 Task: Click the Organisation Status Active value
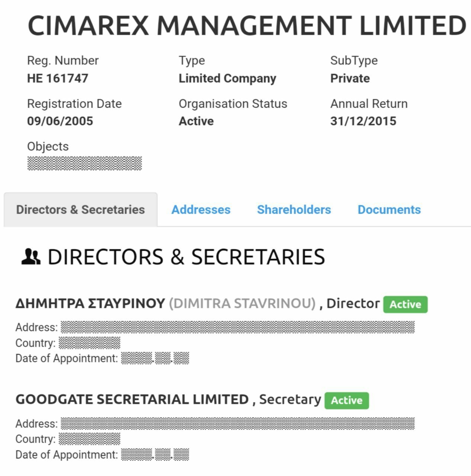click(196, 121)
